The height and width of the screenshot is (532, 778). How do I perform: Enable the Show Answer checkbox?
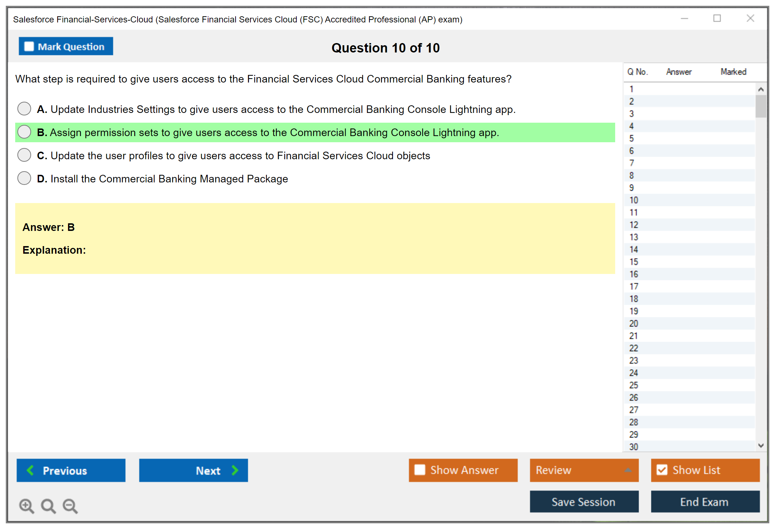pyautogui.click(x=420, y=470)
